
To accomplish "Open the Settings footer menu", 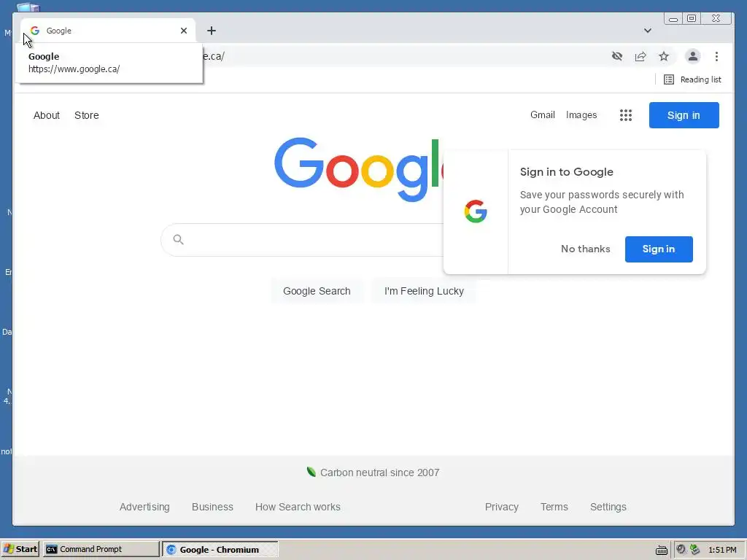I will pos(608,507).
